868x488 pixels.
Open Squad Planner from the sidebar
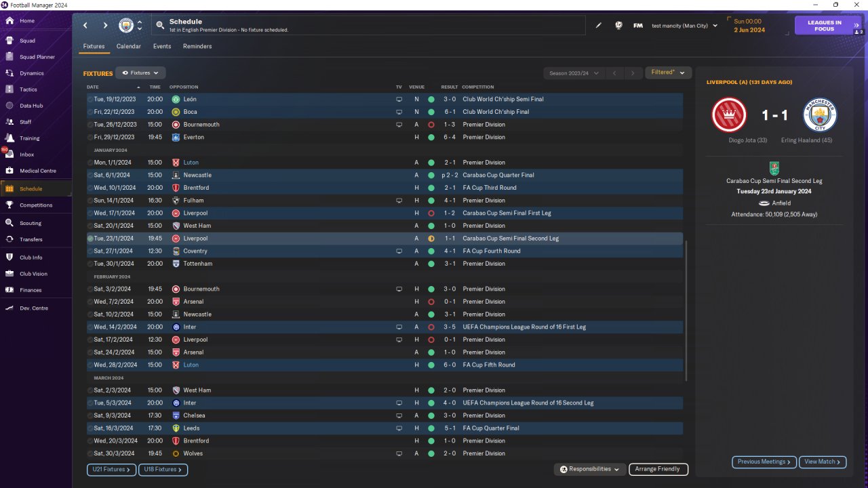(x=37, y=57)
